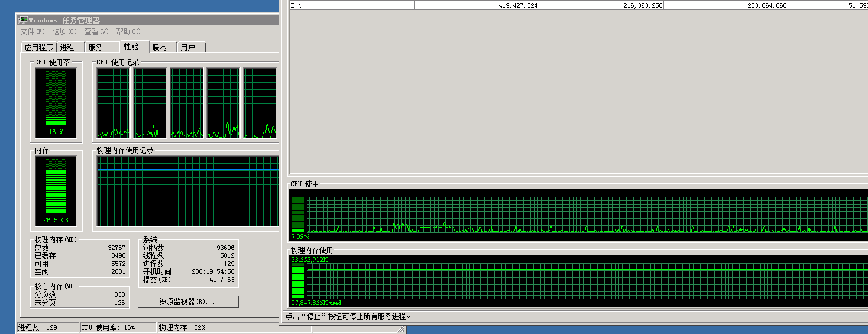The image size is (868, 334).
Task: Click the physical memory total value 32767
Action: tap(116, 248)
